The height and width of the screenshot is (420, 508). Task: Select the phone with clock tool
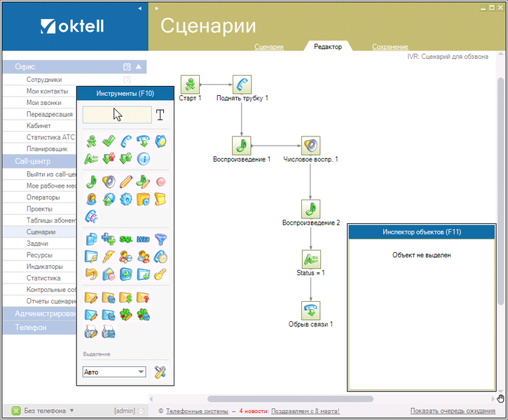160,257
